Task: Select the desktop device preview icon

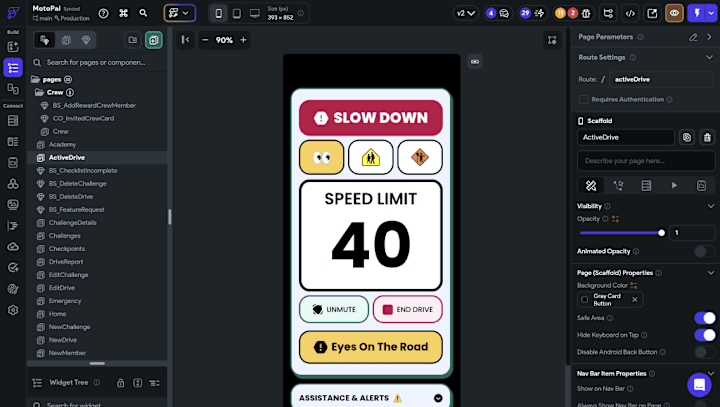Action: (x=255, y=13)
